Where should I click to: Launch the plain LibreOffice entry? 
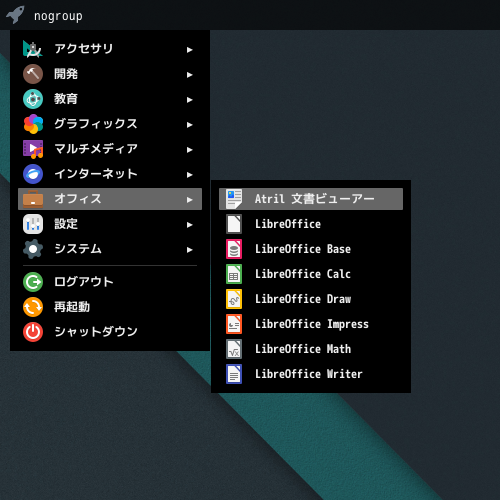[311, 224]
